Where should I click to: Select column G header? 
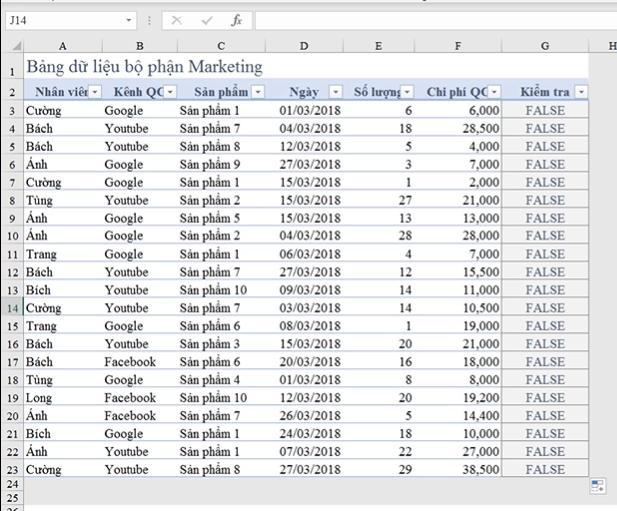click(545, 46)
